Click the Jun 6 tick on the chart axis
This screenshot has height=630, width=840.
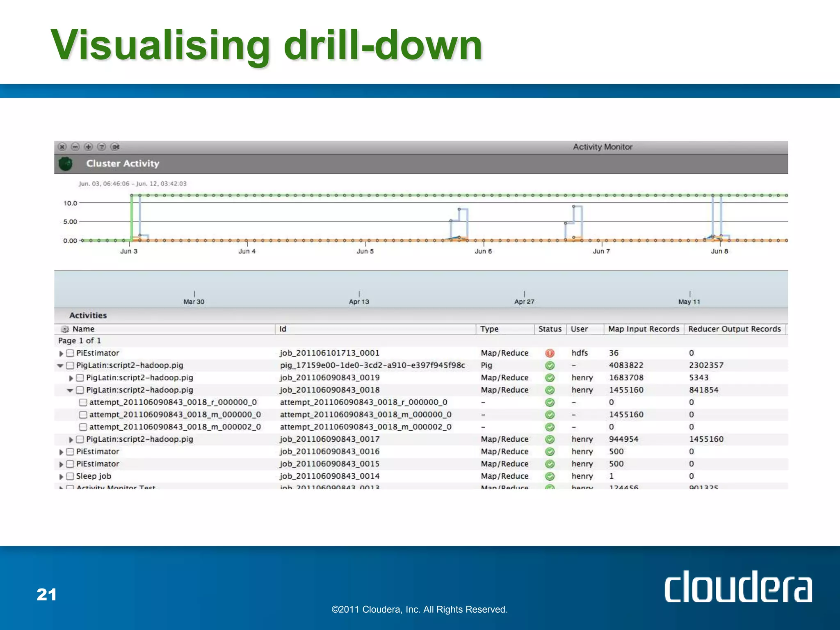(x=483, y=251)
